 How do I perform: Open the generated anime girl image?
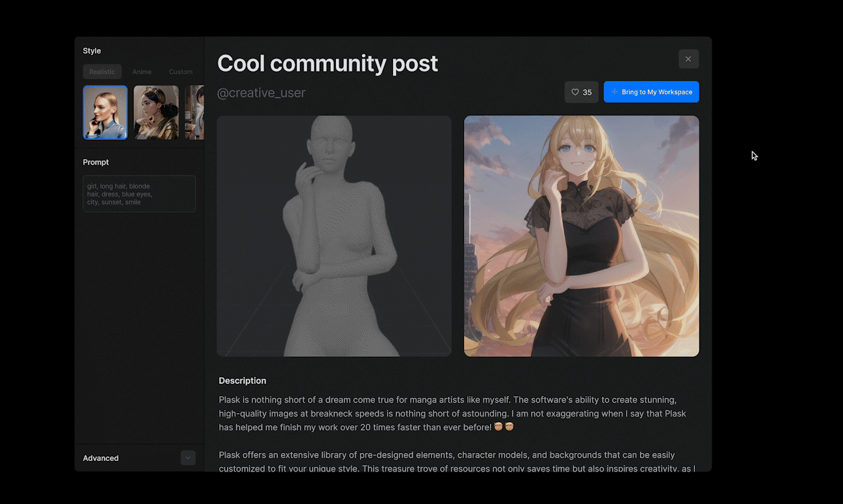(581, 236)
